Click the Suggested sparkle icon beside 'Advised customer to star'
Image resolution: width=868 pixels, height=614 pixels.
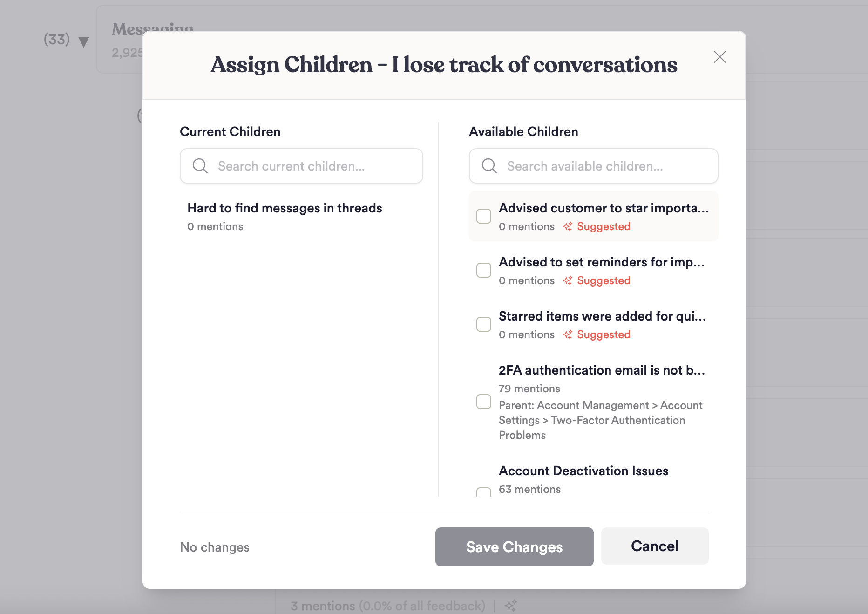tap(568, 226)
